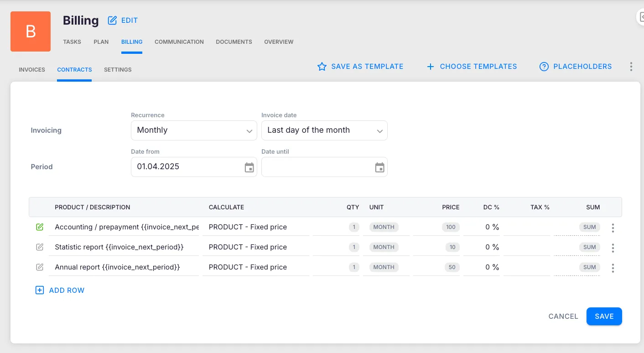Click the Cancel button
This screenshot has height=353, width=644.
click(563, 317)
